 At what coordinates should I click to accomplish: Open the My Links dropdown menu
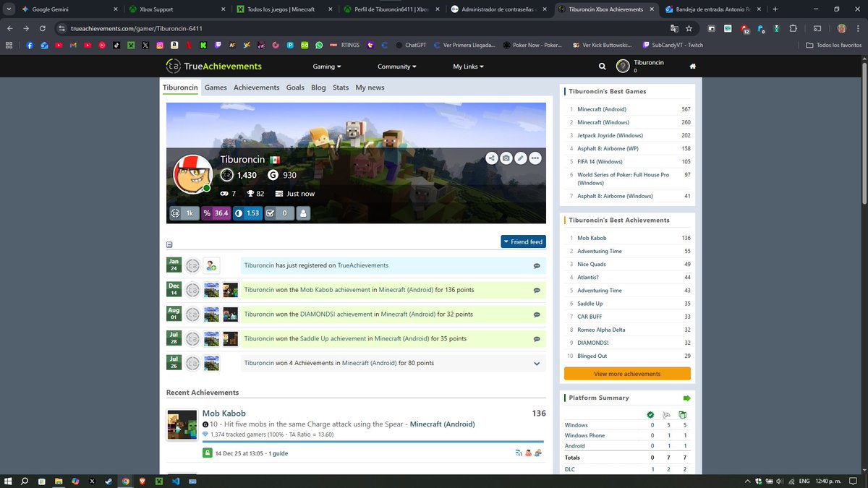click(x=469, y=67)
